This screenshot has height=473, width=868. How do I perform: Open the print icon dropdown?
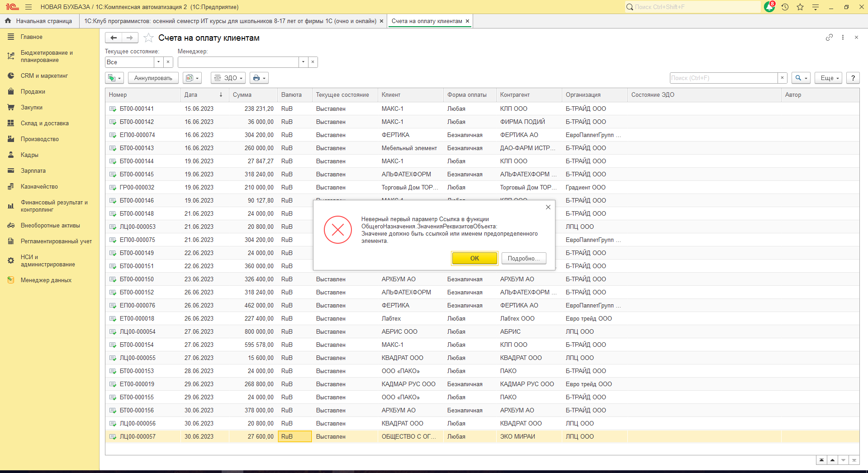pos(259,78)
